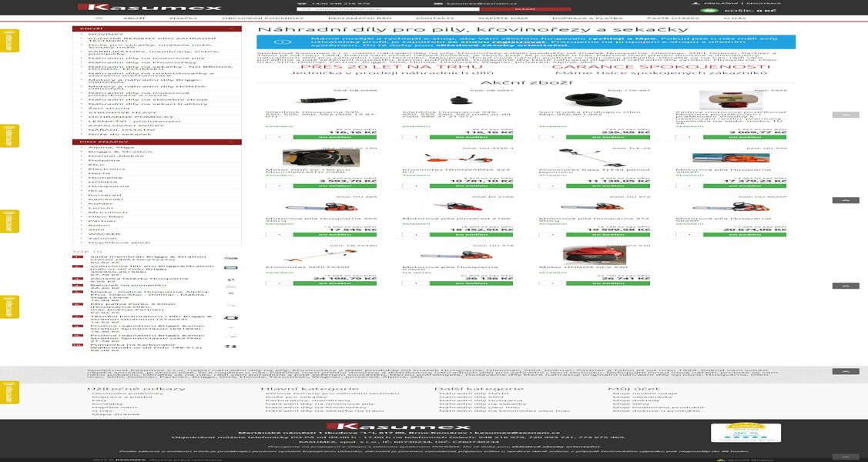Add Žací trubka Oleo Mac to cart

click(x=608, y=137)
